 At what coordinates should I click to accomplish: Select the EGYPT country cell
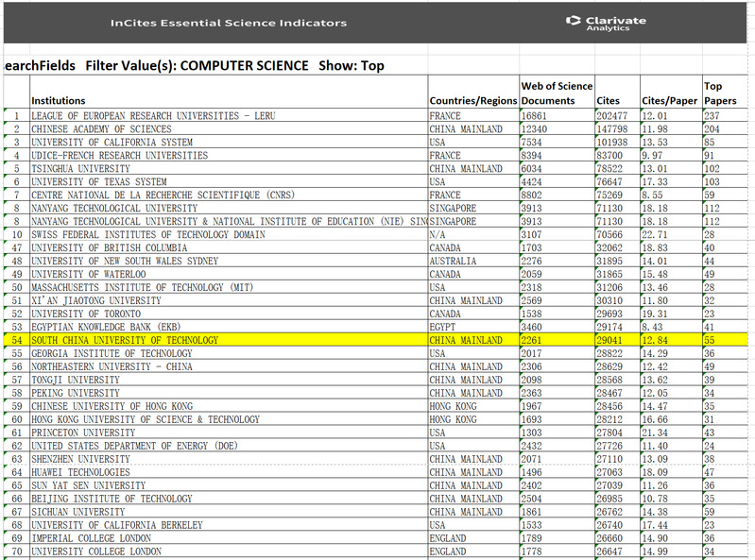click(473, 327)
